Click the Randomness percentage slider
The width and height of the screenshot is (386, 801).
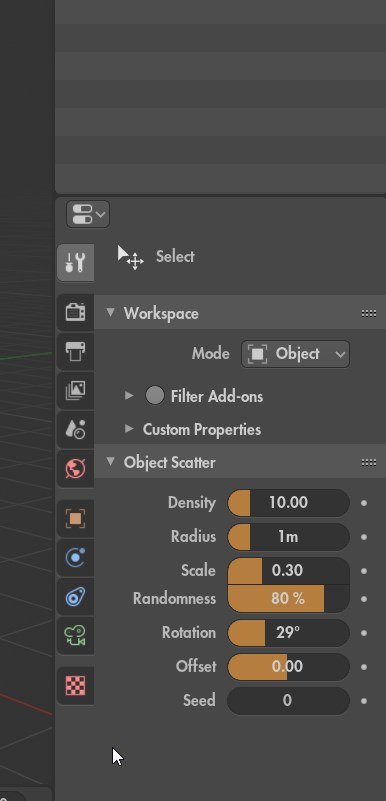288,598
